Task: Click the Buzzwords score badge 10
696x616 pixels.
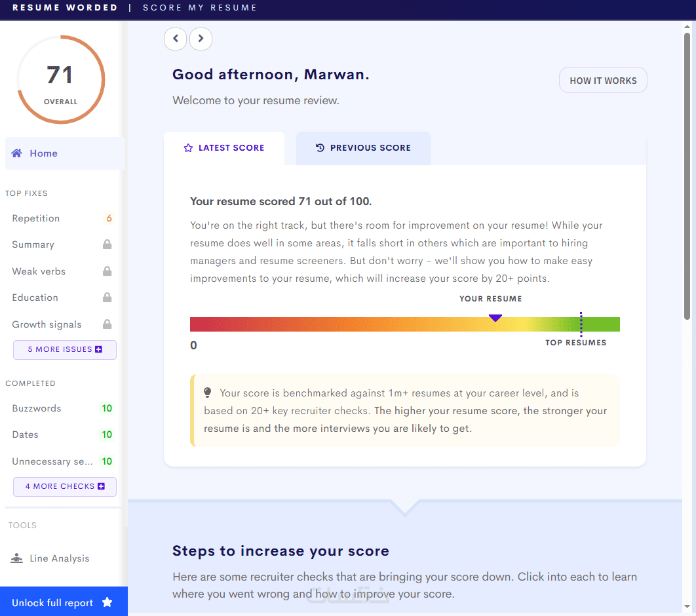Action: [107, 408]
